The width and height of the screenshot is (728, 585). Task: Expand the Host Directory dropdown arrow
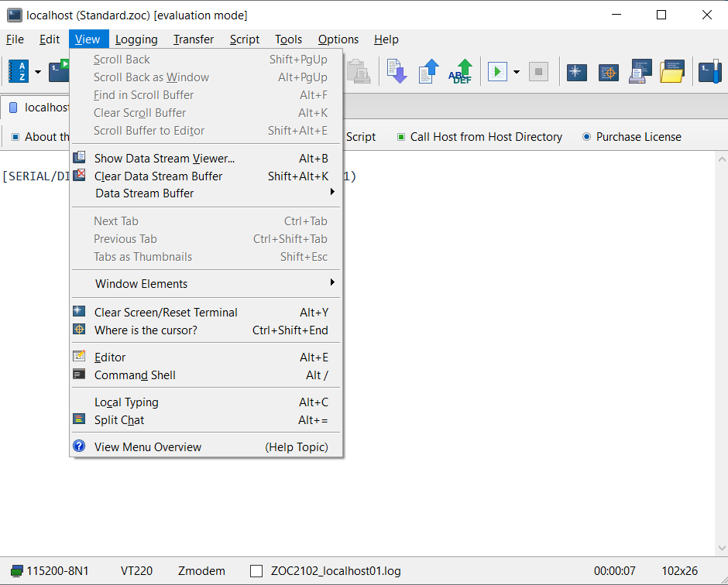pos(38,72)
